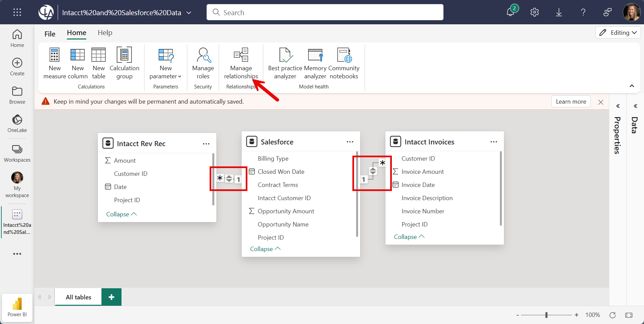Switch to the Help tab

coord(105,33)
